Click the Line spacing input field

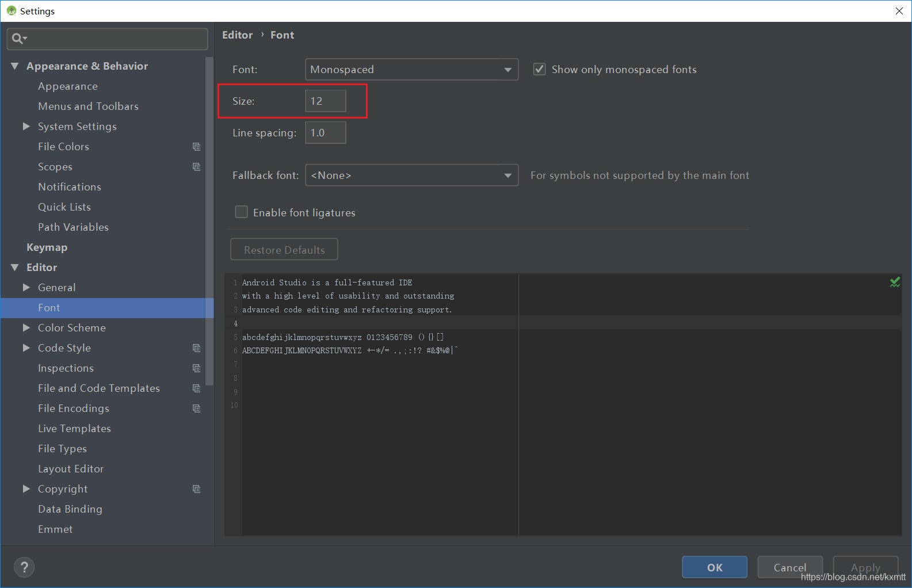tap(326, 132)
